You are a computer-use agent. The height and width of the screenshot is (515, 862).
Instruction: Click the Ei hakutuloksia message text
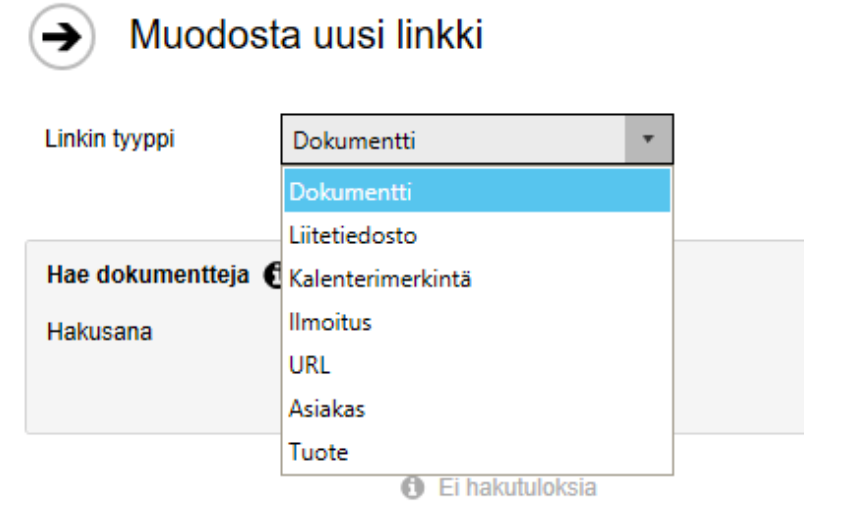[x=517, y=488]
